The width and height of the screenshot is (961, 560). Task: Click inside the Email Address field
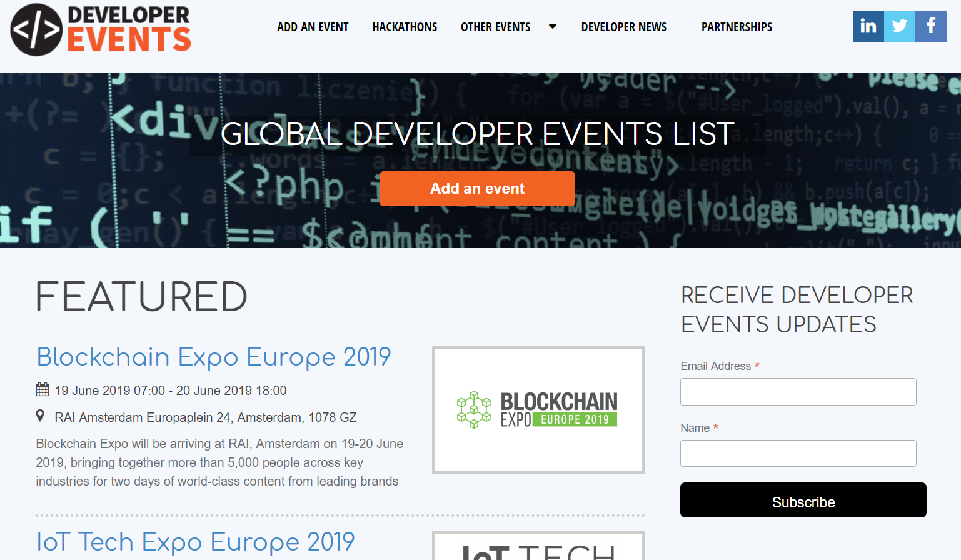[798, 391]
